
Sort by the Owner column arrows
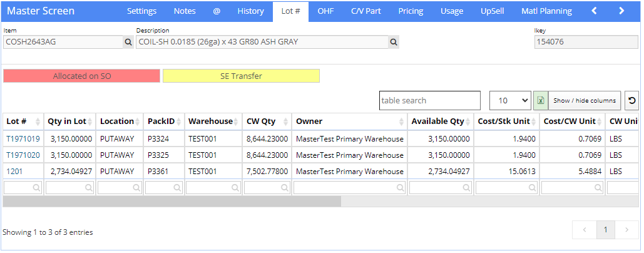coord(401,121)
